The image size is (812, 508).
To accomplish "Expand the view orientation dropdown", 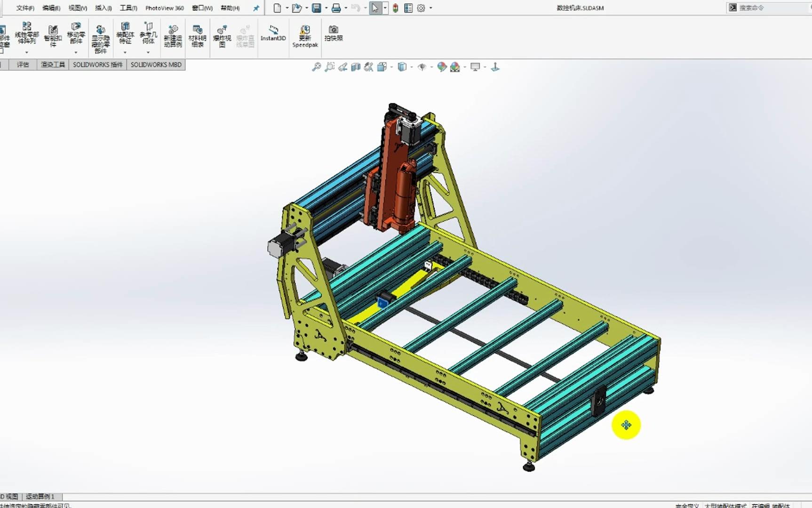I will pos(391,67).
